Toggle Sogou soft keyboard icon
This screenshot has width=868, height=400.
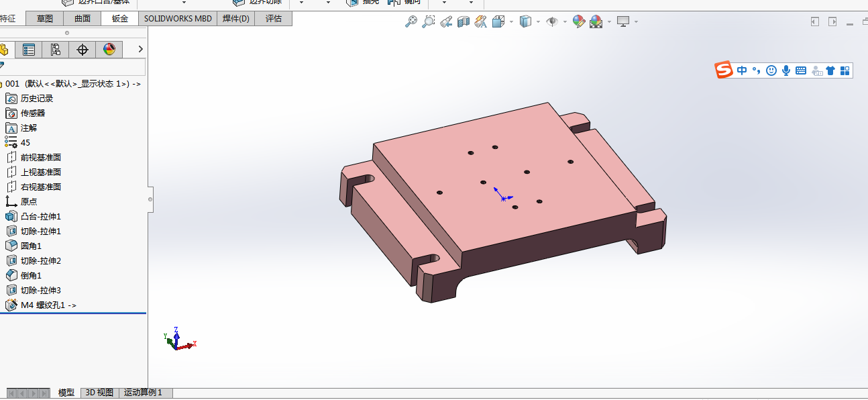click(x=801, y=70)
